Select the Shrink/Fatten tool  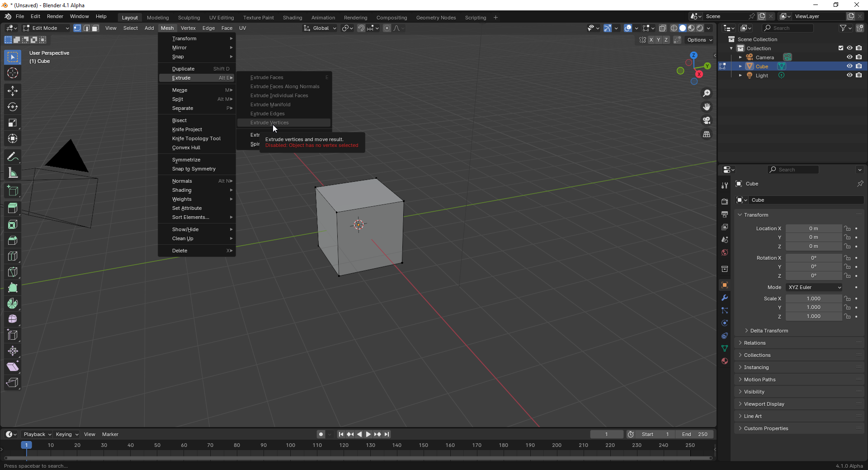(x=13, y=351)
